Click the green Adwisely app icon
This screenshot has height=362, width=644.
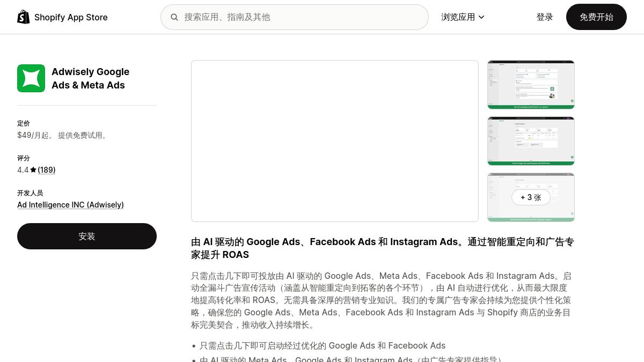[31, 78]
